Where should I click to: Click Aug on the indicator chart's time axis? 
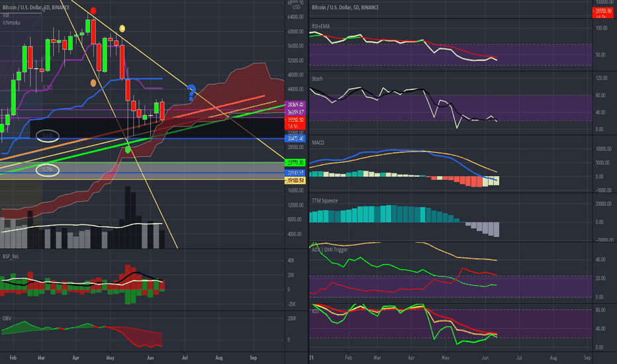tap(553, 357)
